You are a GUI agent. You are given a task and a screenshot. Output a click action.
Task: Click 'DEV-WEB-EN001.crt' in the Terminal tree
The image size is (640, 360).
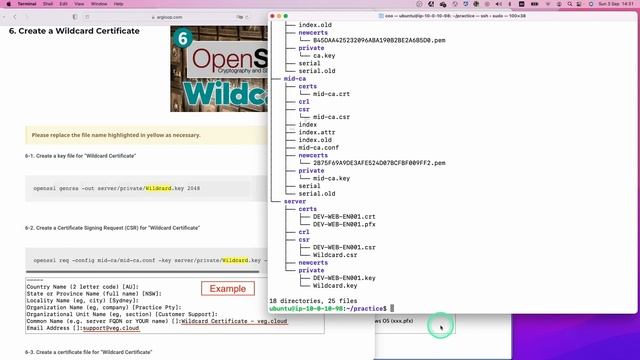tap(344, 217)
